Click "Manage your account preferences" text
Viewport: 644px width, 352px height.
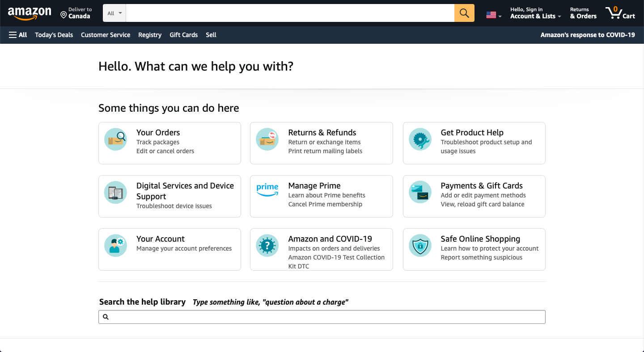(x=184, y=248)
